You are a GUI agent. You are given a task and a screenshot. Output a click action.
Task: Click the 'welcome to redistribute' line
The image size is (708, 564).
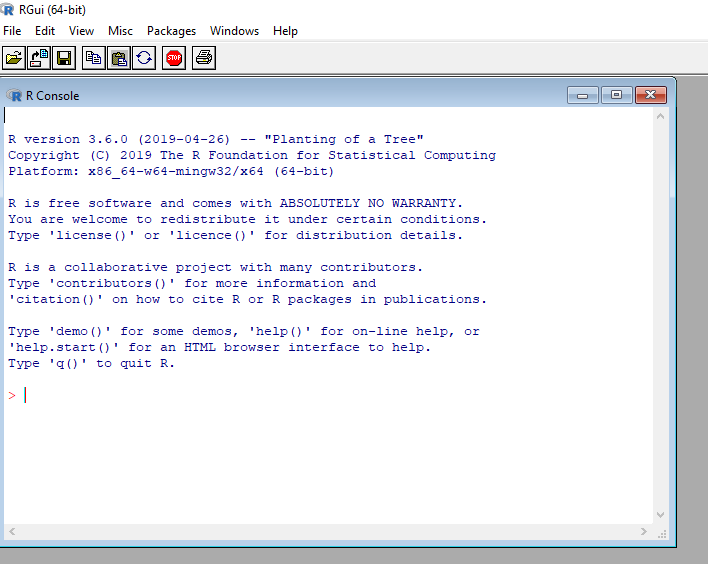247,219
